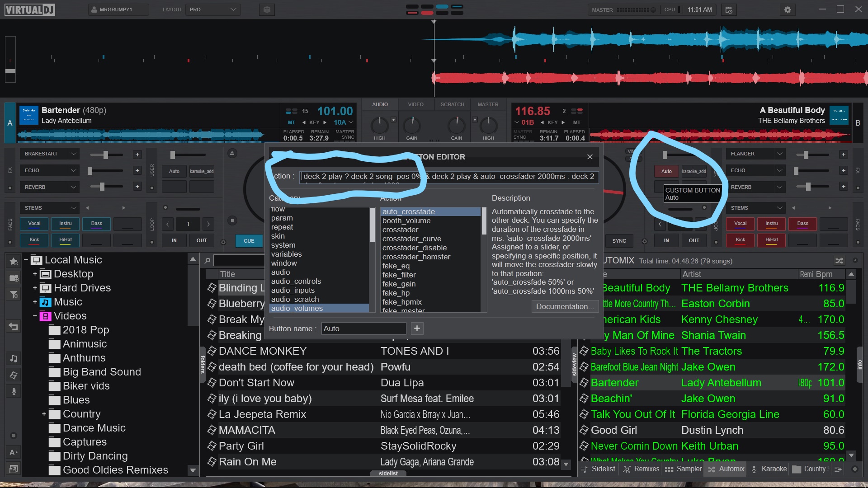Click the Documentation... button

coord(565,306)
